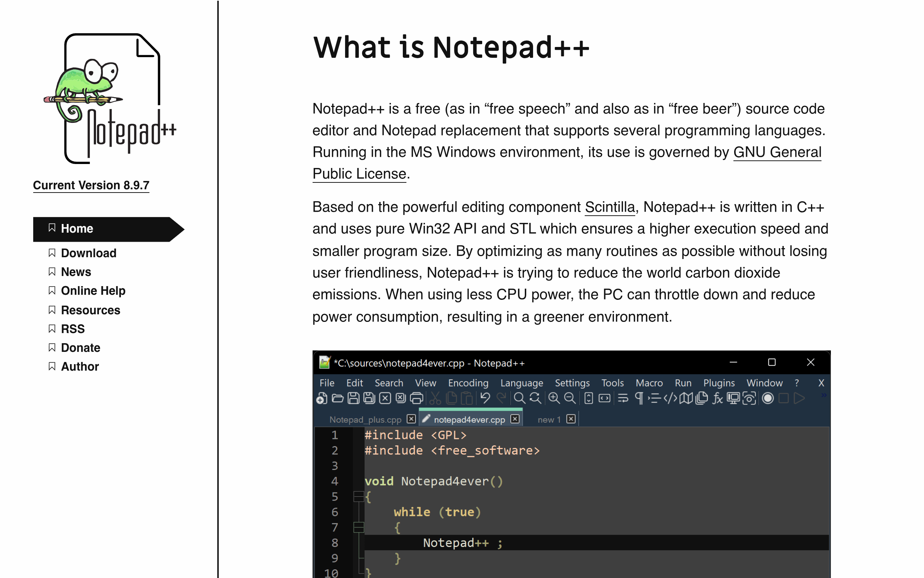
Task: Click the Close document toolbar icon
Action: coord(385,398)
